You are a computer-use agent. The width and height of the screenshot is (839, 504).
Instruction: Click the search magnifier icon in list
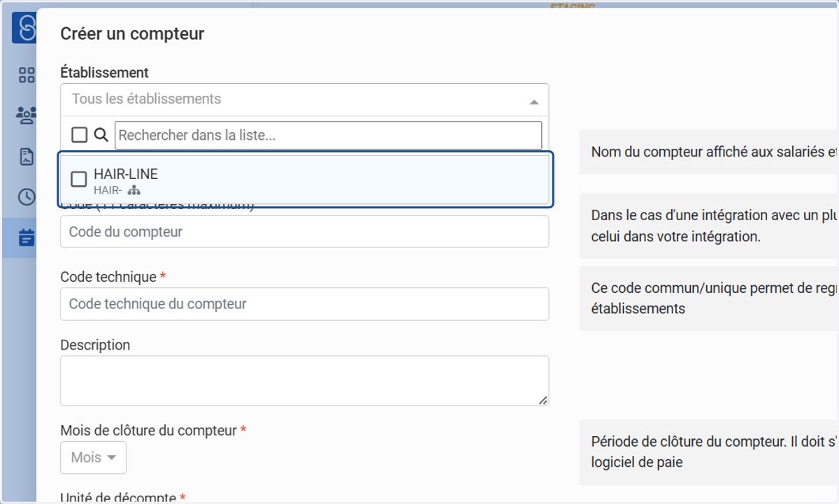coord(101,135)
